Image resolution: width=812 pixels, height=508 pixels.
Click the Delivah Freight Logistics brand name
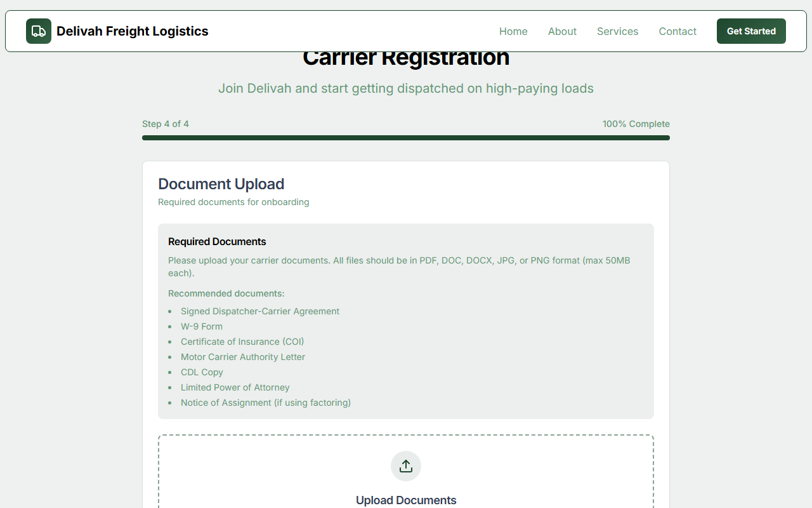click(133, 31)
